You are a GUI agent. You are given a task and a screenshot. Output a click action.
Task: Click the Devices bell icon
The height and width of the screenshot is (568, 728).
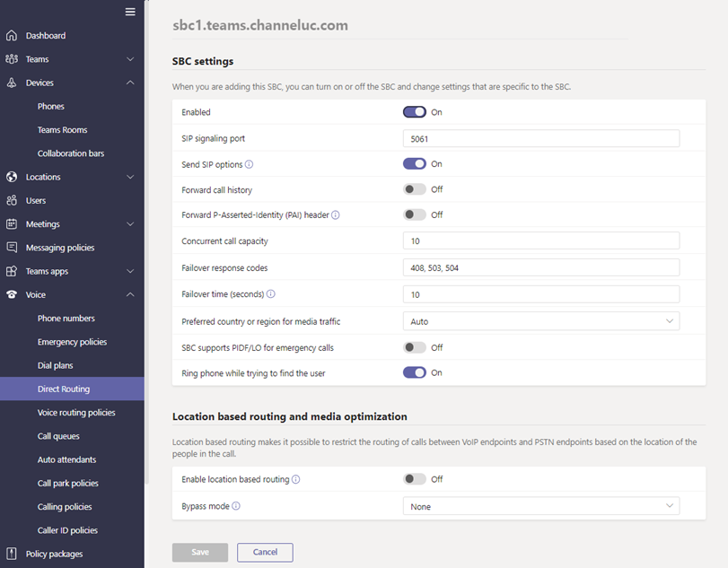12,83
